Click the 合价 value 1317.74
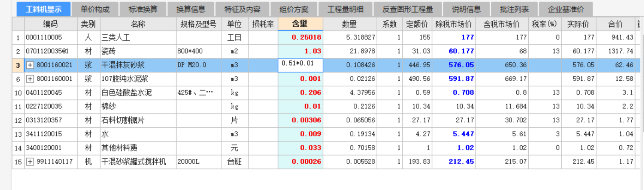The width and height of the screenshot is (644, 190). point(615,51)
